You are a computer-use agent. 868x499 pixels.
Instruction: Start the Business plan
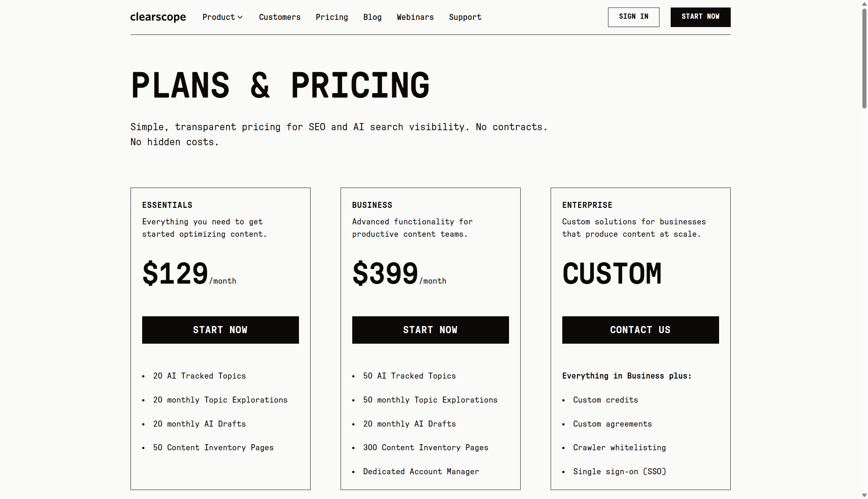[430, 330]
